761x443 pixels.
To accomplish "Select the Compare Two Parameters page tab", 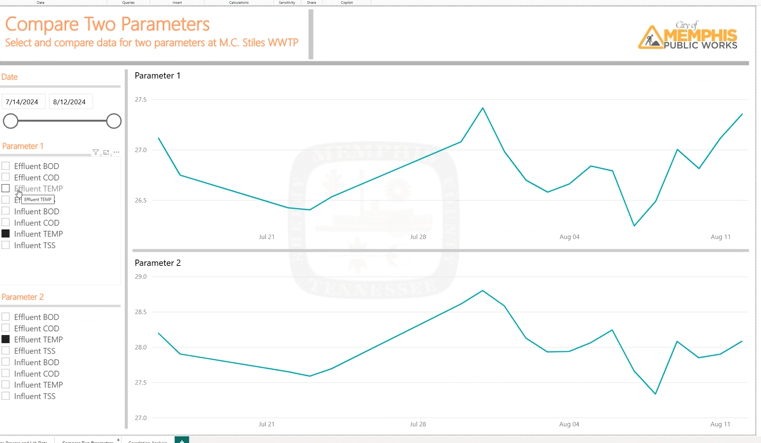I will coord(88,441).
